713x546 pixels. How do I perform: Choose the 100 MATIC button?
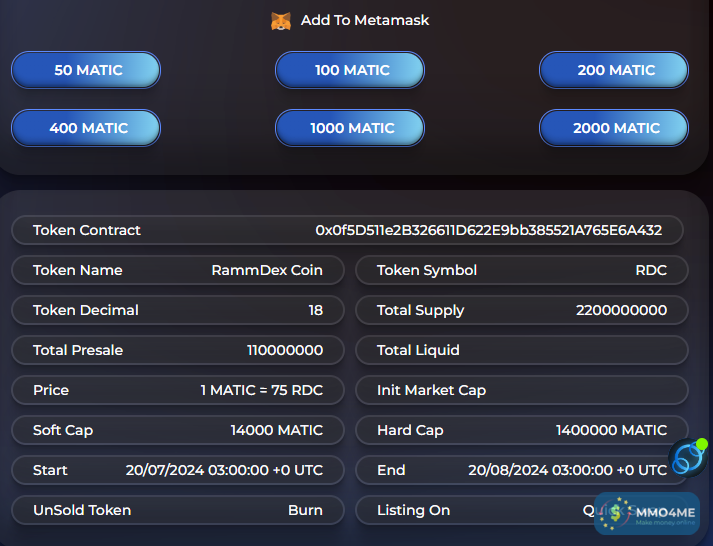350,70
